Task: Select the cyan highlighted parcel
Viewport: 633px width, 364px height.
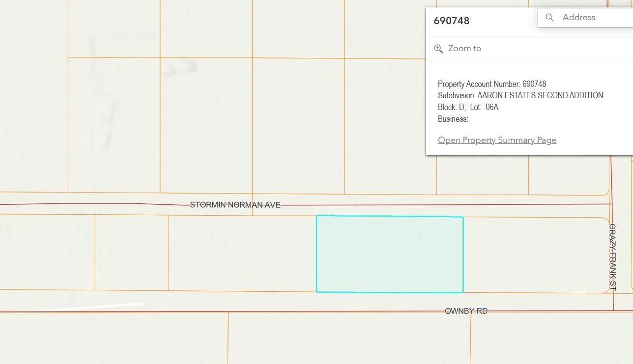Action: tap(389, 254)
